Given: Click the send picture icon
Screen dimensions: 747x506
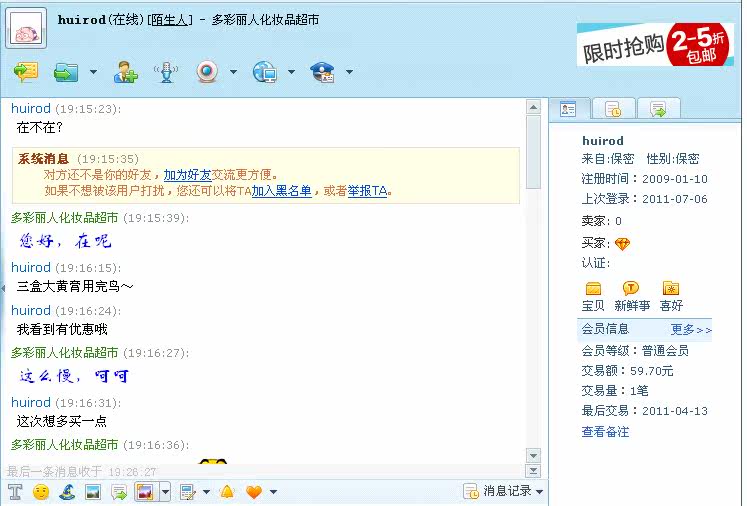Looking at the screenshot, I should (x=92, y=492).
